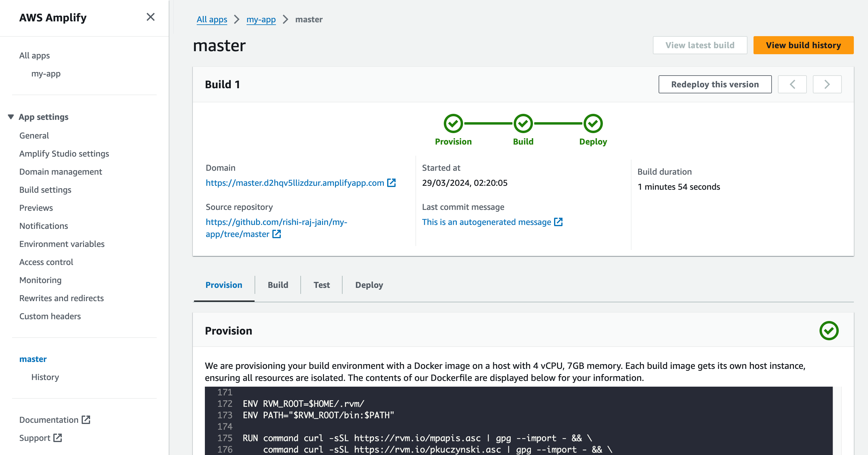Click the Build step checkmark in the pipeline

(523, 123)
